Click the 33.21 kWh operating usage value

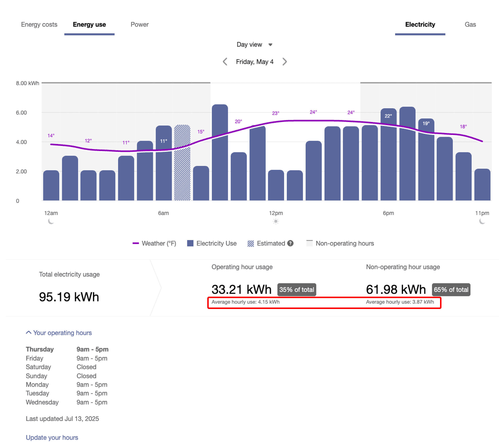click(x=241, y=289)
